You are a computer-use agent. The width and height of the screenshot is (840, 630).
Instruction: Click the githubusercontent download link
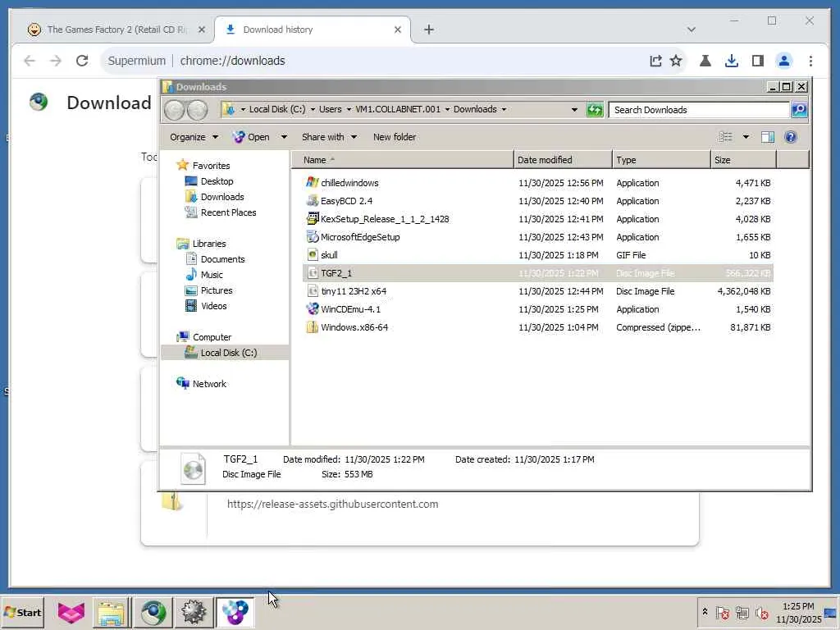pos(333,504)
